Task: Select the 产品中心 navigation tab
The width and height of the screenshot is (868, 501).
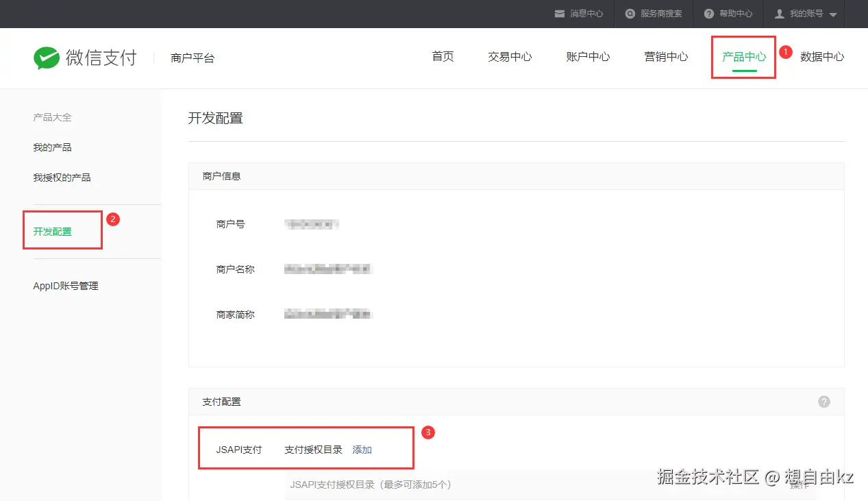Action: pos(744,57)
